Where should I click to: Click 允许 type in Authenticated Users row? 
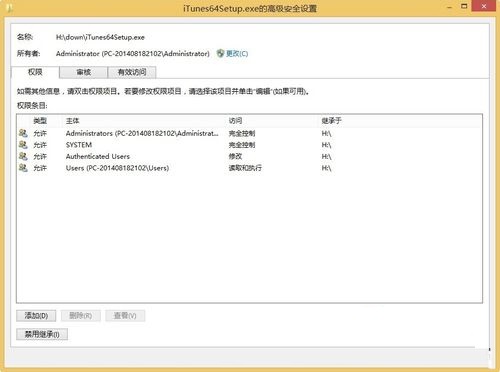40,156
